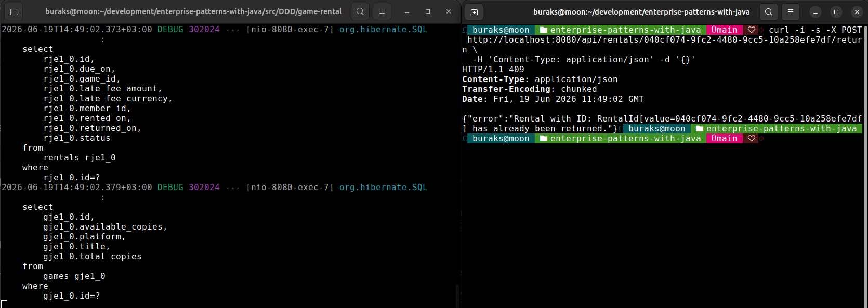Click the 14:49:02.373 timestamp
Viewport: 868px width, 308px height.
pyautogui.click(x=77, y=29)
